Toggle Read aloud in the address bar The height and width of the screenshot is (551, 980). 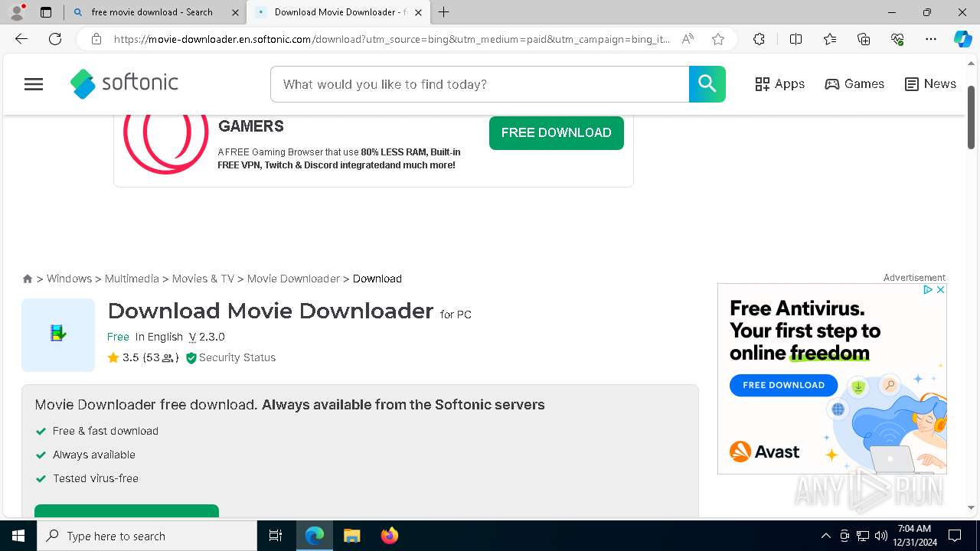pos(688,39)
